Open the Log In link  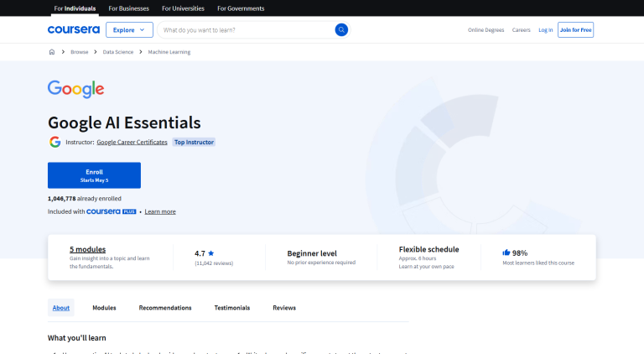(545, 30)
